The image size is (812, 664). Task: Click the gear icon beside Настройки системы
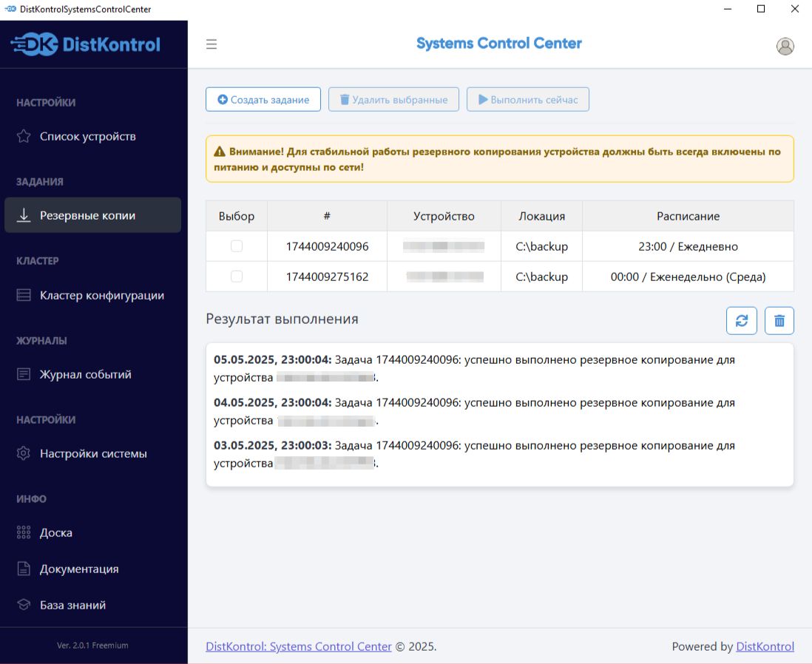pyautogui.click(x=24, y=454)
